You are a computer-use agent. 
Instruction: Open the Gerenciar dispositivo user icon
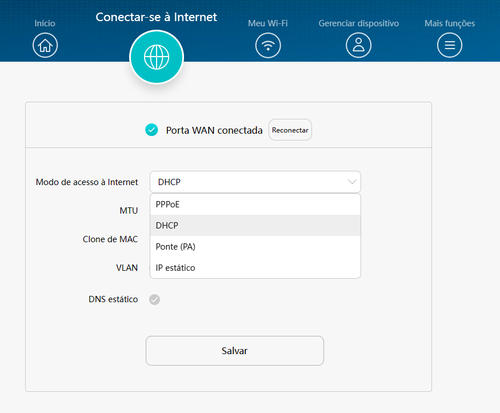[x=358, y=45]
